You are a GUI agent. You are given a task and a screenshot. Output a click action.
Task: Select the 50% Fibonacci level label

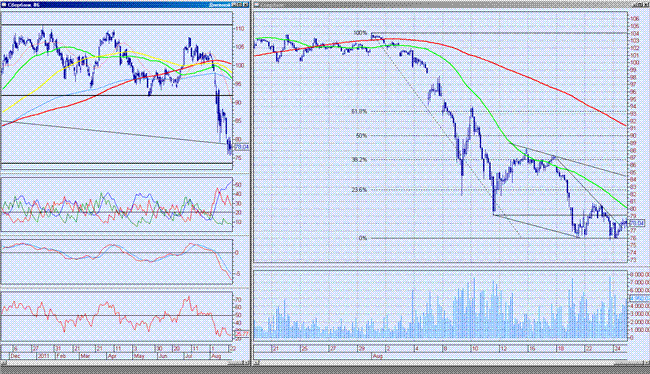361,136
